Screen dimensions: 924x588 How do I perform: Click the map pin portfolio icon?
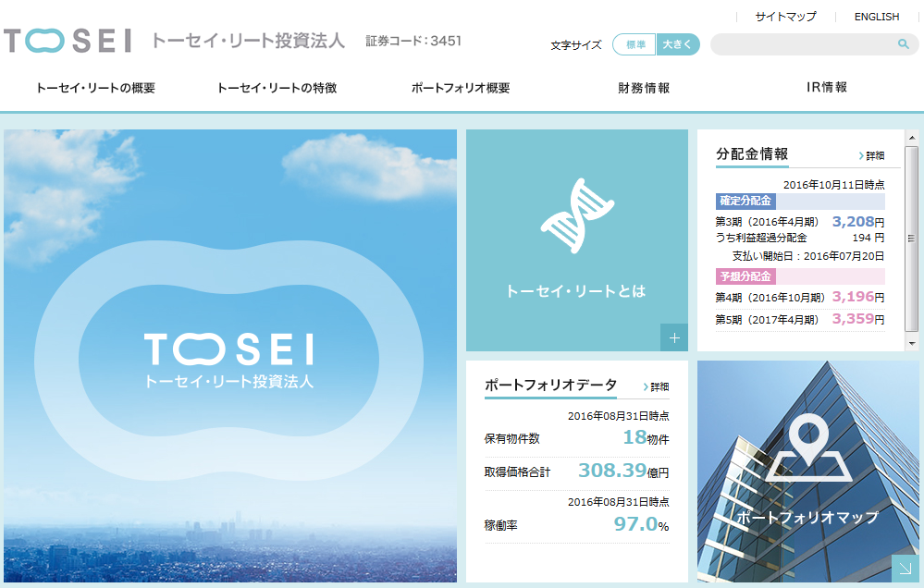[x=808, y=449]
